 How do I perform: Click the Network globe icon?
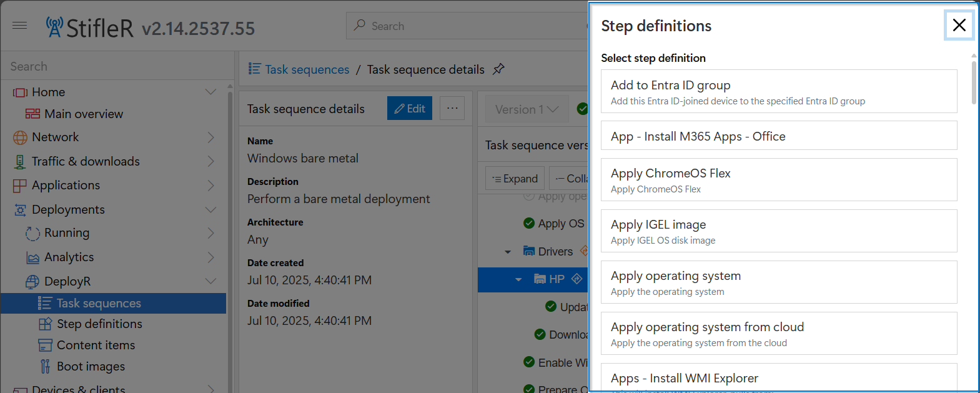point(20,137)
